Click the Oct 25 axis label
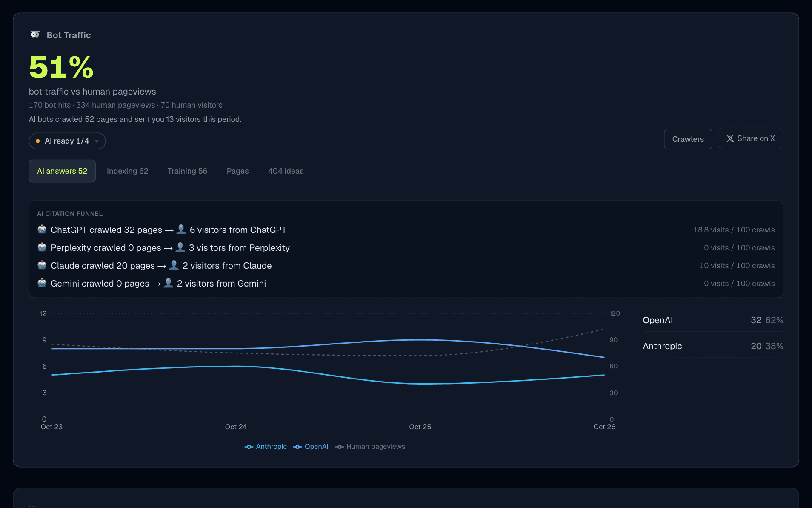 click(x=420, y=427)
